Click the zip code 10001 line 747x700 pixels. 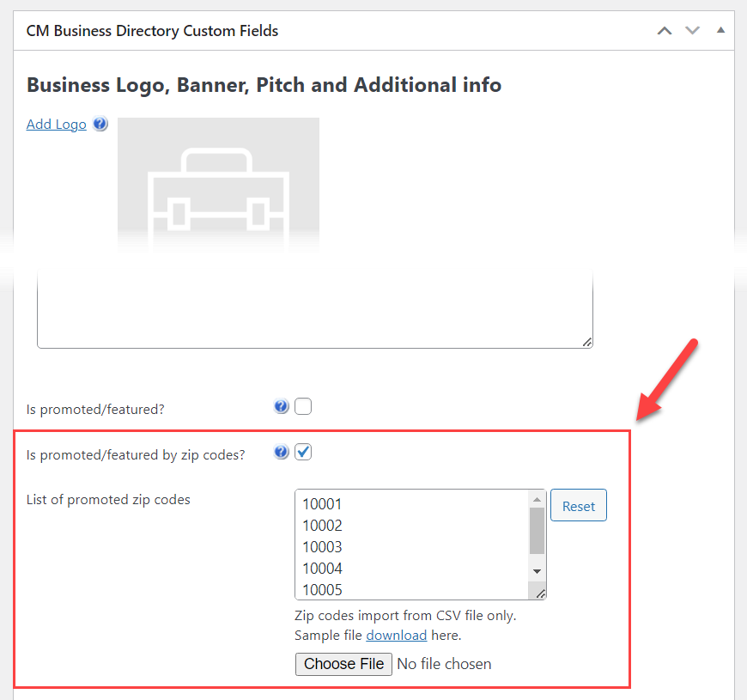pyautogui.click(x=323, y=504)
